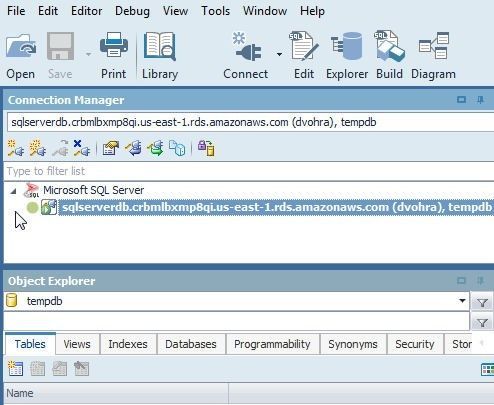Expand the Connect button dropdown arrow
Image resolution: width=494 pixels, height=405 pixels.
(x=279, y=54)
